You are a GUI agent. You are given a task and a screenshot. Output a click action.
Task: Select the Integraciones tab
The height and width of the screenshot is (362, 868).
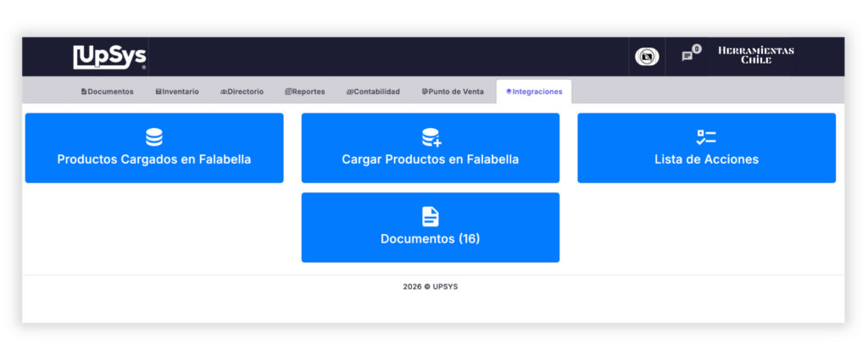pos(534,92)
